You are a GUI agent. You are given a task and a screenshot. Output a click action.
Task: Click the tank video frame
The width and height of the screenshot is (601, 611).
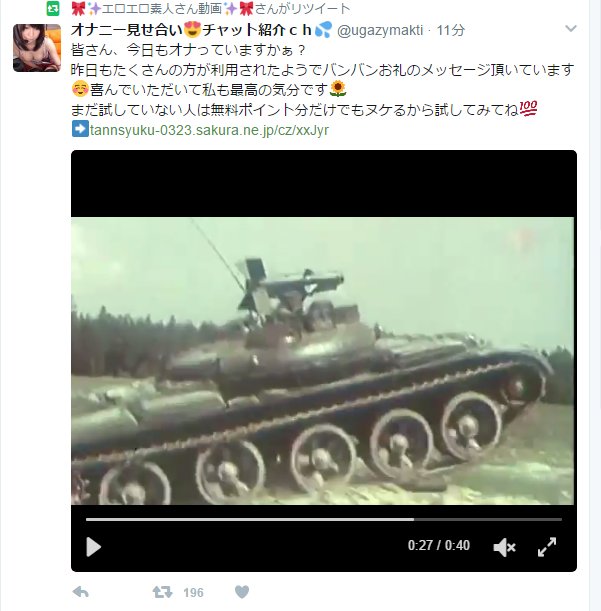point(322,361)
